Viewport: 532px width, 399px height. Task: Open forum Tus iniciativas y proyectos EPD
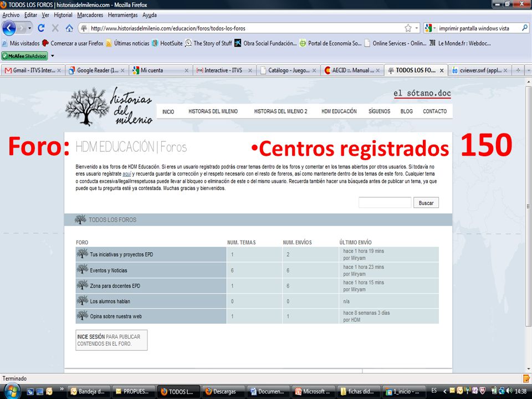[x=121, y=254]
